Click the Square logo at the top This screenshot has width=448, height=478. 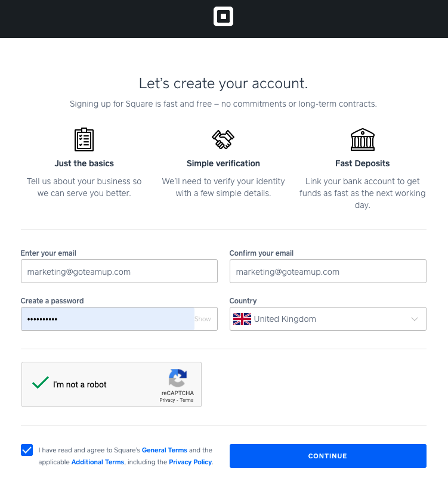[x=224, y=17]
